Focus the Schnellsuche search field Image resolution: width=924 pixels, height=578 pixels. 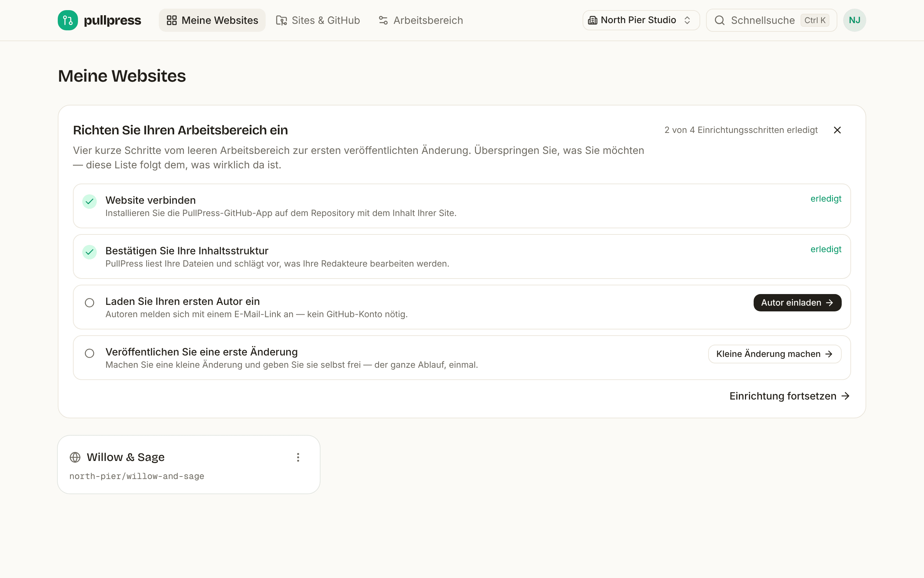(x=771, y=20)
